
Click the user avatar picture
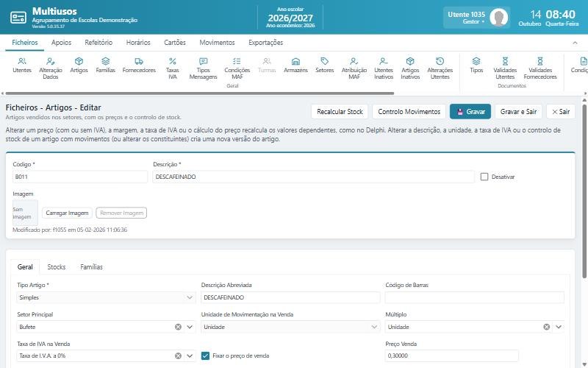499,17
